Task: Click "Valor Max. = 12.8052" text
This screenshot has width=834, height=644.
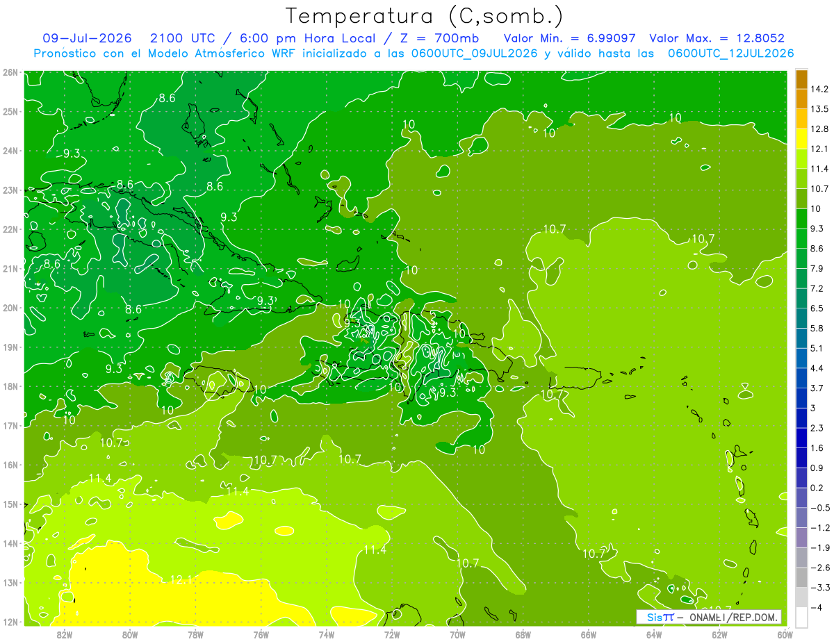Action: click(x=717, y=38)
